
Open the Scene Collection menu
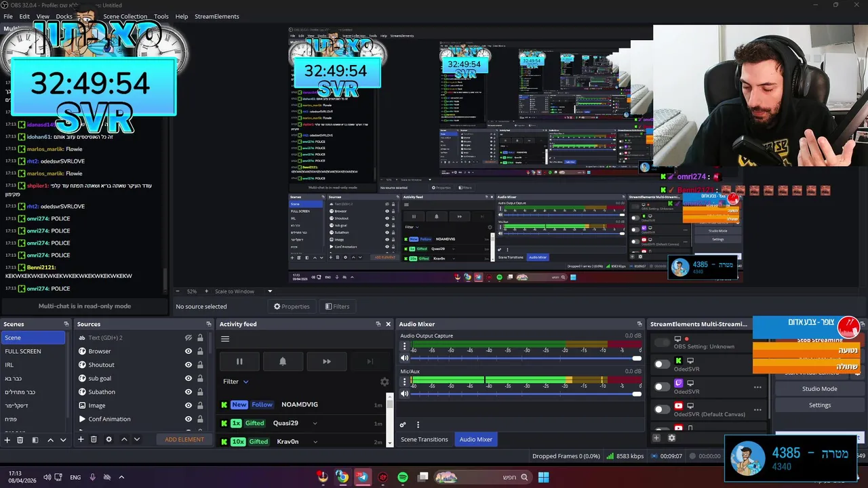(x=125, y=16)
